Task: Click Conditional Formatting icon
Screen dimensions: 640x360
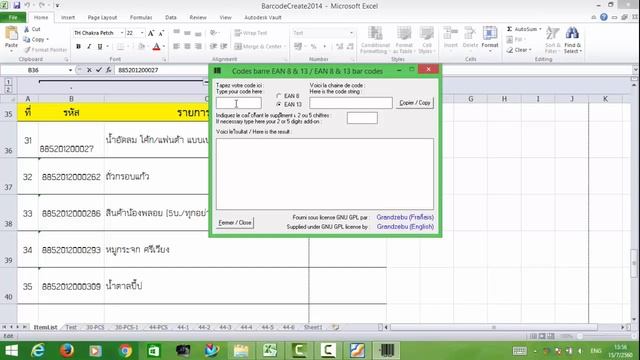Action: pyautogui.click(x=375, y=33)
